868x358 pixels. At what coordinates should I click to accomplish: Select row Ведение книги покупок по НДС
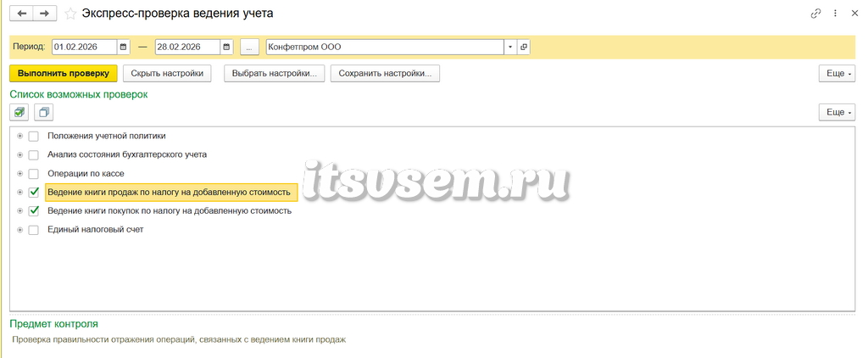point(170,211)
